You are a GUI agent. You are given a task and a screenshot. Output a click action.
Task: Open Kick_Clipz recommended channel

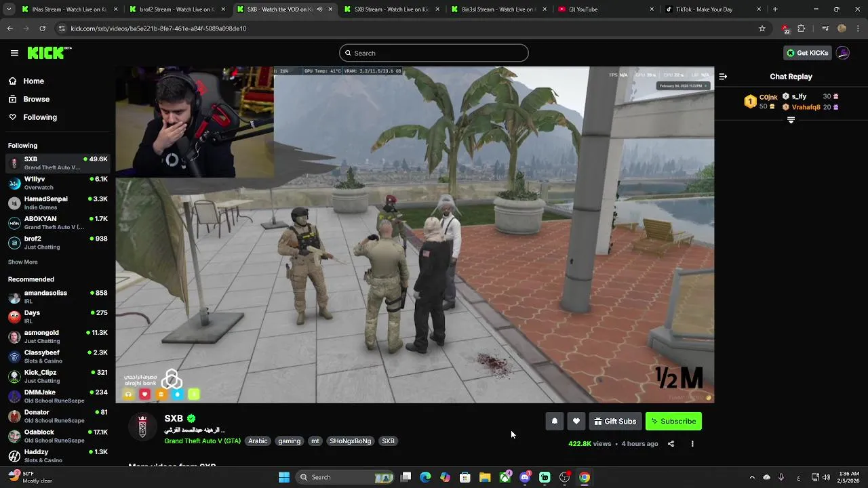[x=58, y=376]
